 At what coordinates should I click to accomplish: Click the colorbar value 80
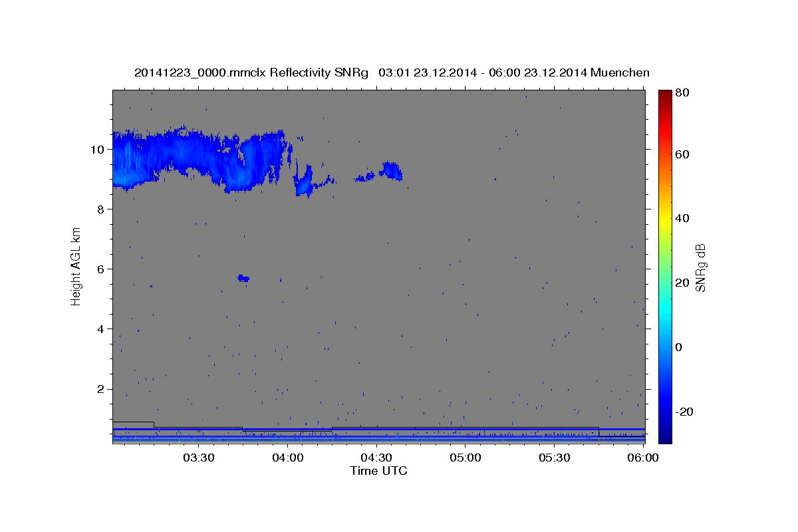[682, 93]
